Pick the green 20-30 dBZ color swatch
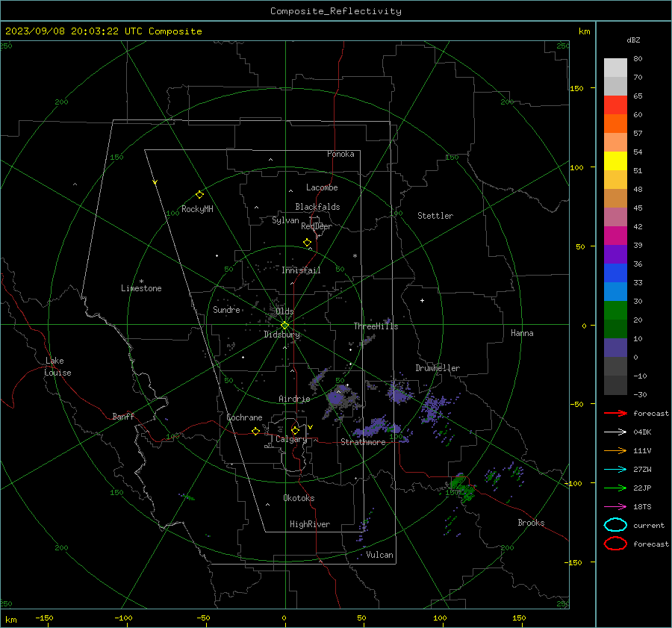This screenshot has height=628, width=672. pos(615,311)
